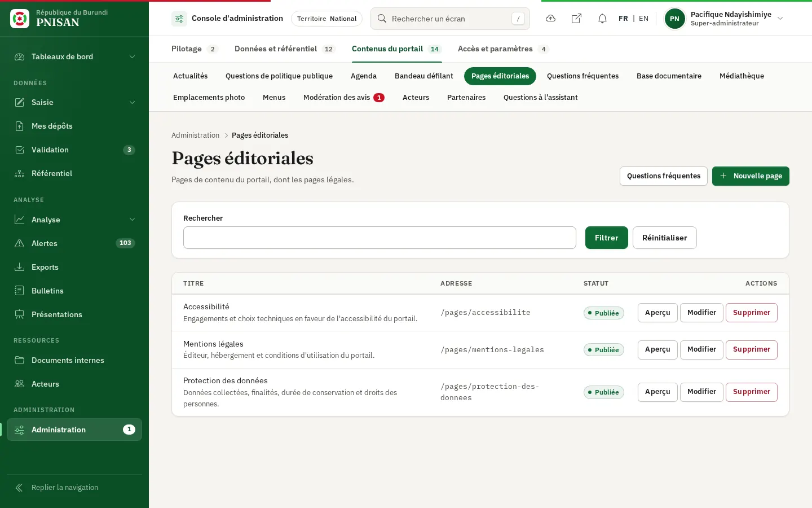Viewport: 812px width, 508px height.
Task: Open the cloud upload icon
Action: [550, 19]
